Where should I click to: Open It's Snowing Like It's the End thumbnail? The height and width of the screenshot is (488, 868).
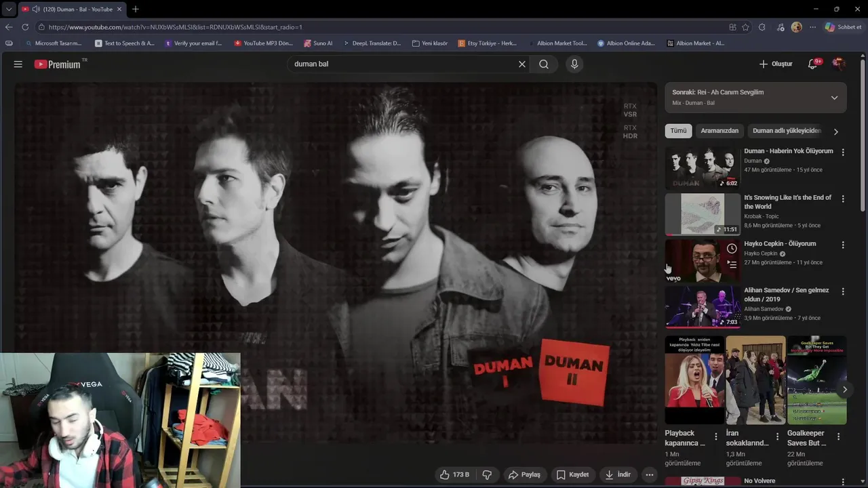coord(703,214)
